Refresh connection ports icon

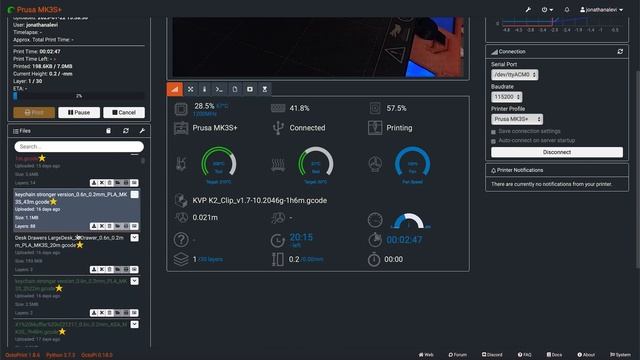(620, 51)
